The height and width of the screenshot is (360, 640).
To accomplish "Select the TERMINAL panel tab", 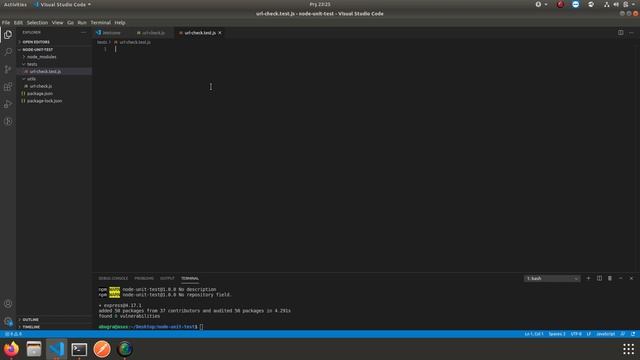I will click(190, 278).
